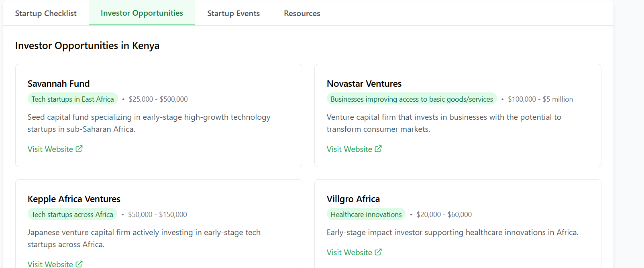
Task: Click the Kepple Africa Ventures card heading
Action: coord(74,199)
